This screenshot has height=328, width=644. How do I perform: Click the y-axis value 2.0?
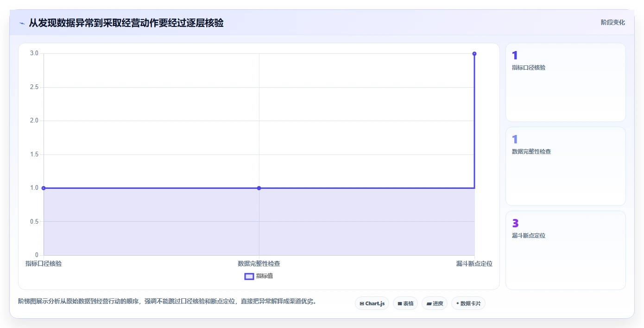34,121
